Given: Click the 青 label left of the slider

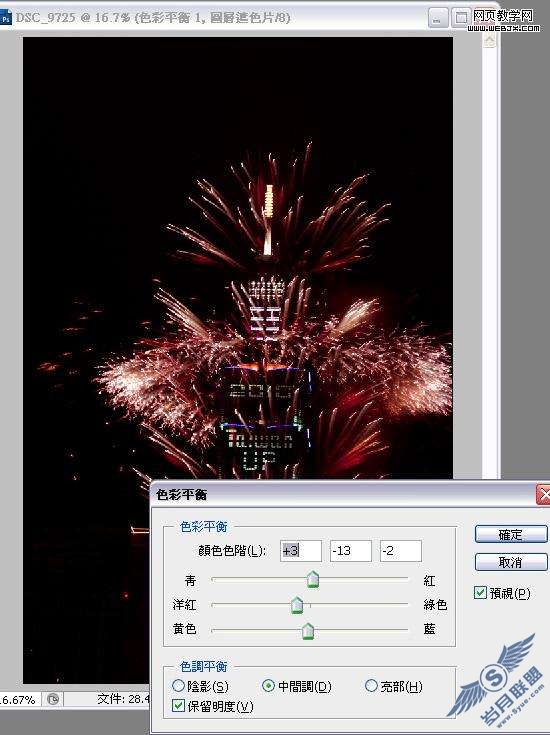Looking at the screenshot, I should pyautogui.click(x=190, y=580).
